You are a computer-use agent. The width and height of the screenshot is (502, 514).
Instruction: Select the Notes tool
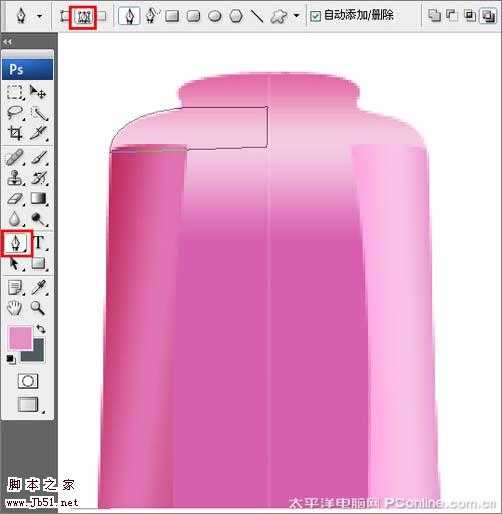pyautogui.click(x=15, y=287)
